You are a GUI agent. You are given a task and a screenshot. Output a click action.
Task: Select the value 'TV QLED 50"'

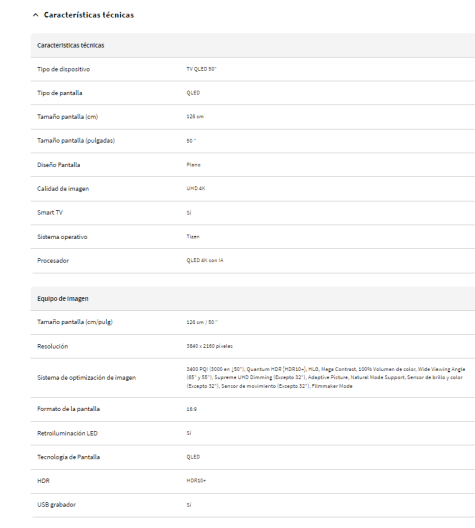coord(201,69)
